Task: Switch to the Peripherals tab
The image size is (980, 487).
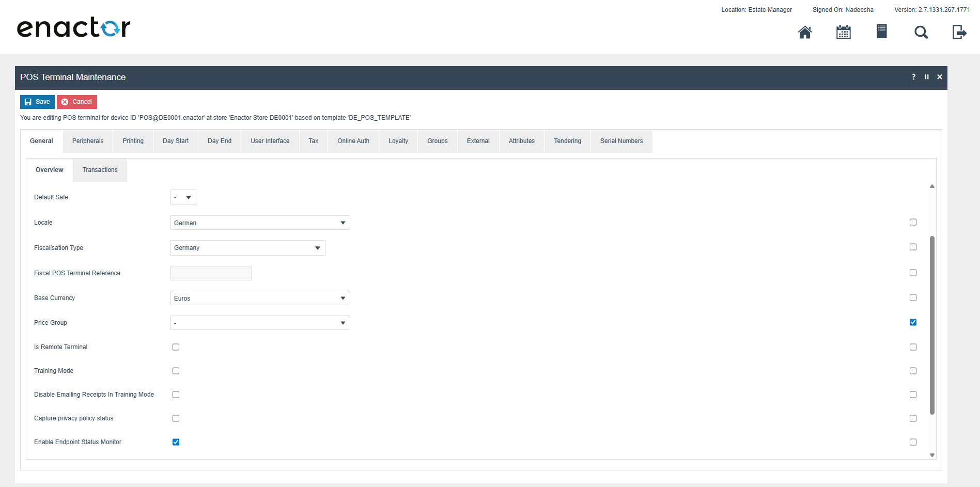Action: click(88, 141)
